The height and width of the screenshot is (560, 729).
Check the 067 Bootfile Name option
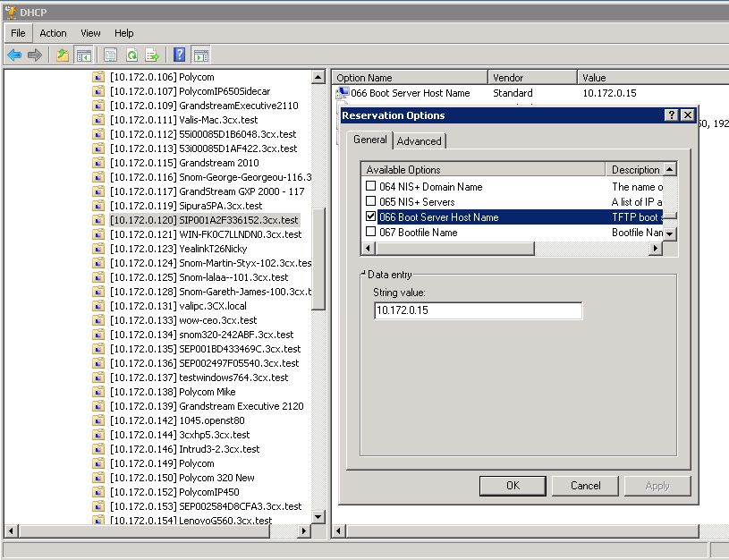(370, 232)
